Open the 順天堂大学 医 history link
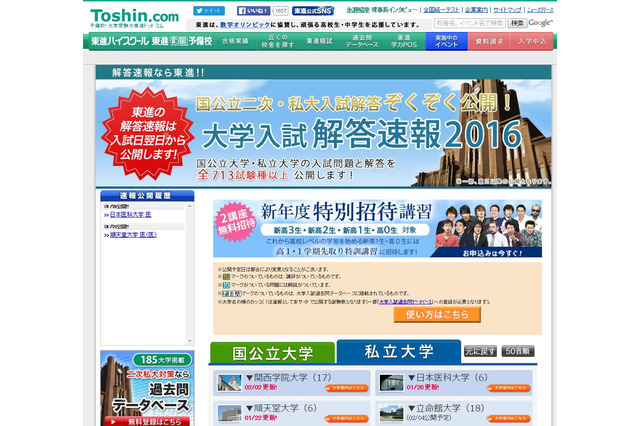The height and width of the screenshot is (426, 640). point(133,235)
